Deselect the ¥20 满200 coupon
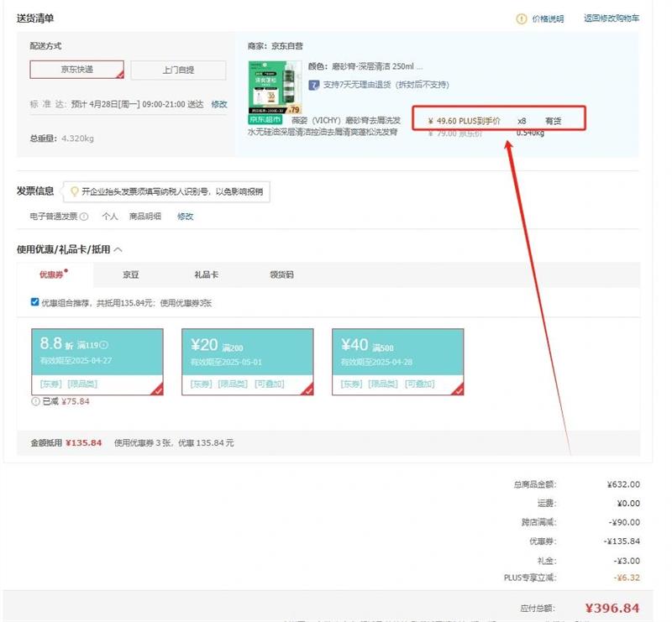 (247, 361)
